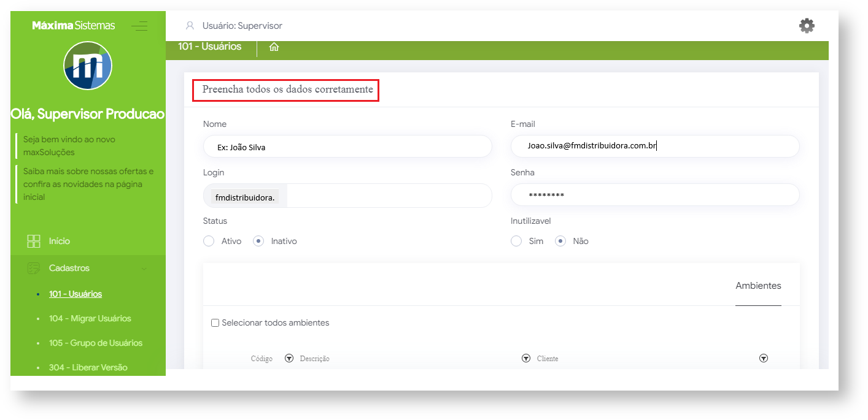Click the home icon in breadcrumb bar

pos(274,47)
